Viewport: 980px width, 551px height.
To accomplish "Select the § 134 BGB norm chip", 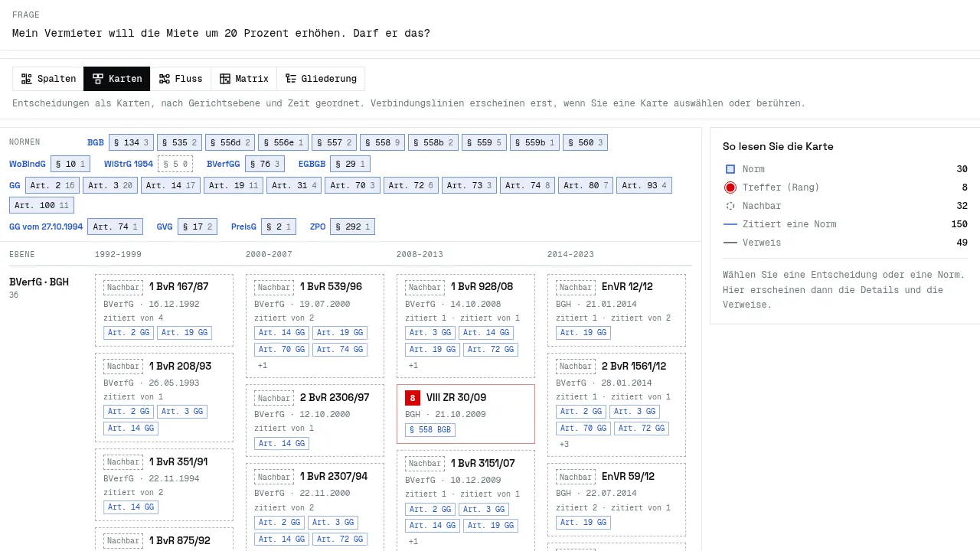I will pyautogui.click(x=131, y=142).
